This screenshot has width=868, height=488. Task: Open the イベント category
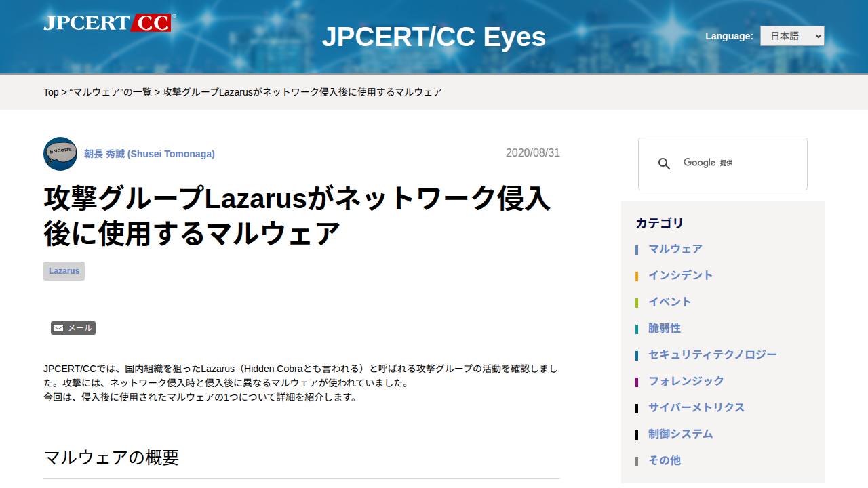[x=670, y=302]
